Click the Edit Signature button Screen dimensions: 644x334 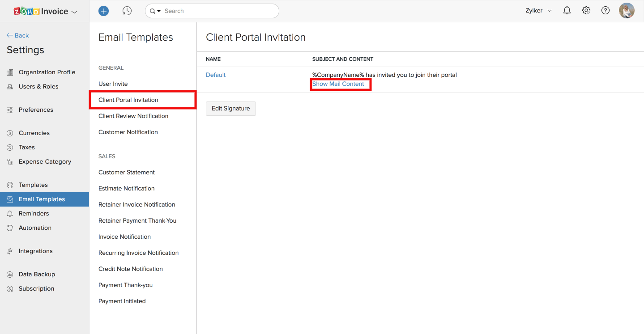(230, 108)
